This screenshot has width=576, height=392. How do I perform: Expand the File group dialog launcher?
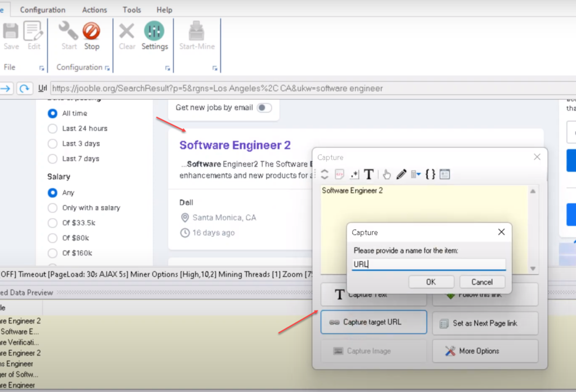point(42,68)
